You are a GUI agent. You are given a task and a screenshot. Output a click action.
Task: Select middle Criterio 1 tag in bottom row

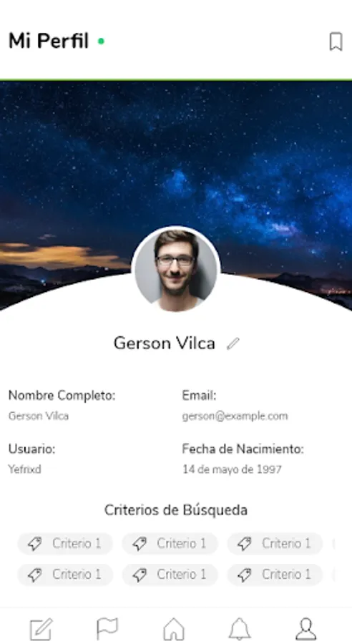170,574
